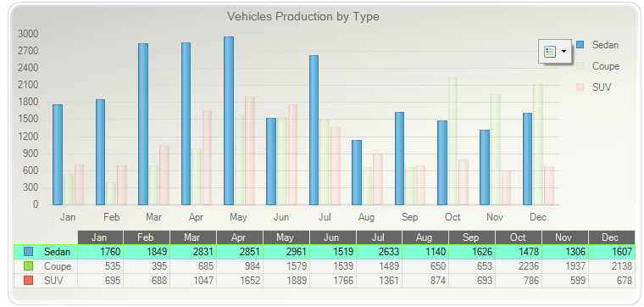The image size is (644, 307).
Task: Click the 3000 label on y-axis
Action: 28,34
